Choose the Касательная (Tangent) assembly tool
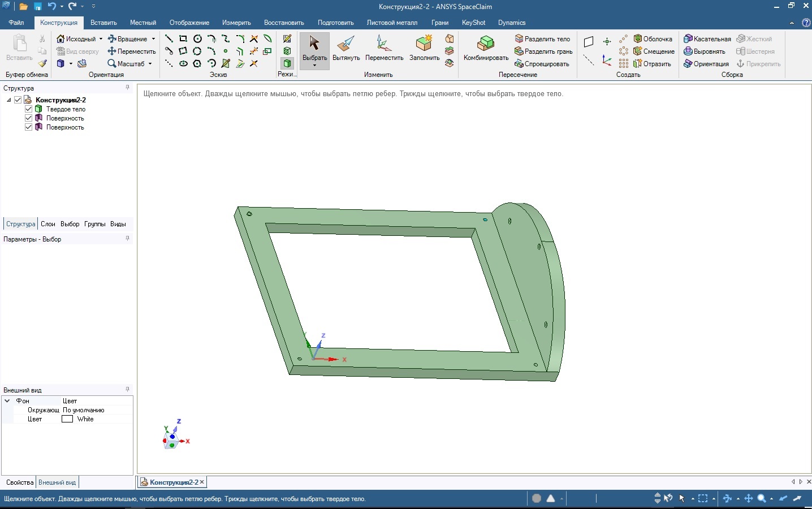The height and width of the screenshot is (509, 812). coord(707,39)
